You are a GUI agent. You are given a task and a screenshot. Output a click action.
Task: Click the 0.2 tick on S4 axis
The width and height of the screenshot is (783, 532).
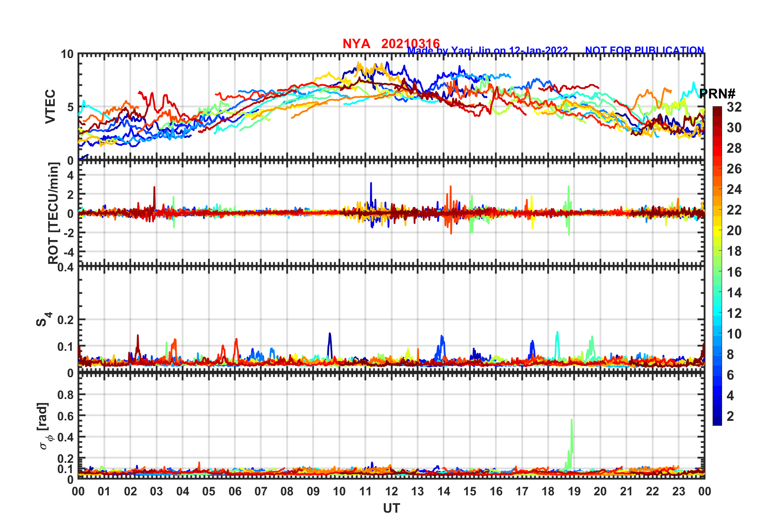coord(66,320)
